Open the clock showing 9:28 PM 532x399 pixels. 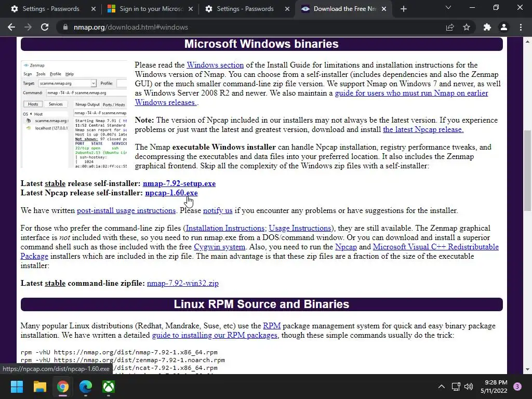[494, 387]
